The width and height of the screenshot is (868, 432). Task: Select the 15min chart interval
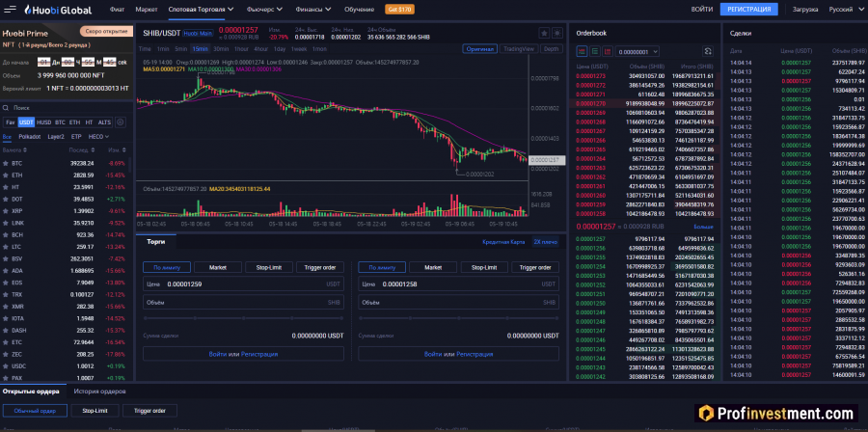[x=200, y=48]
